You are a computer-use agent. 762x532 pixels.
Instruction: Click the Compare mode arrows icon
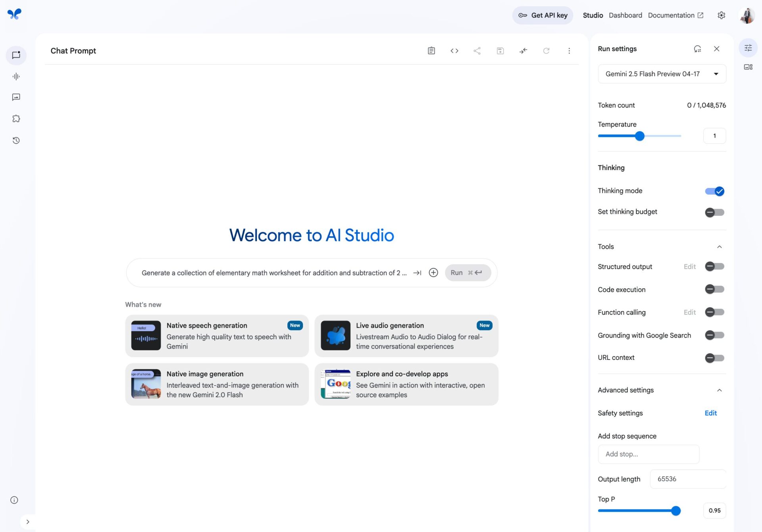coord(523,51)
